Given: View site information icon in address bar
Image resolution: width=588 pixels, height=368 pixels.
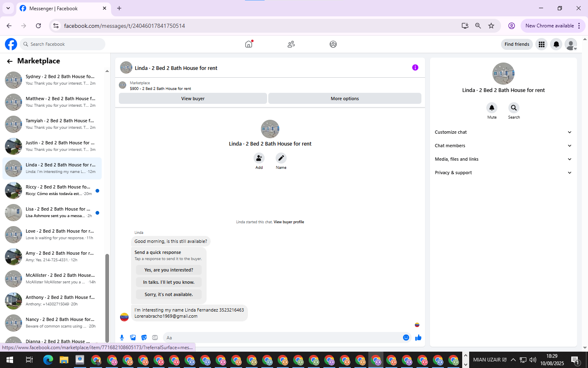Looking at the screenshot, I should tap(56, 26).
